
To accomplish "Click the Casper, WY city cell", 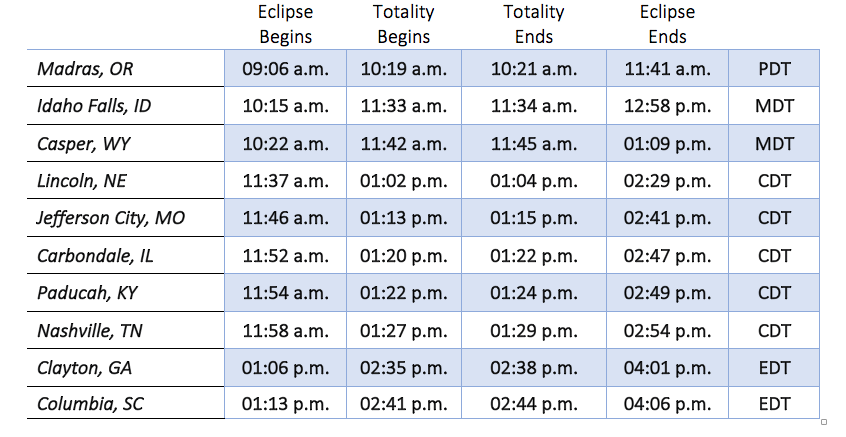I will [x=84, y=144].
